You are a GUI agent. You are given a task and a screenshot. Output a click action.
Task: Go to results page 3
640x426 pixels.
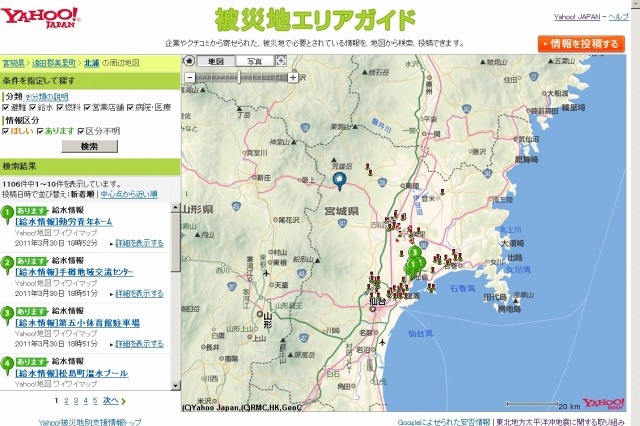point(76,401)
